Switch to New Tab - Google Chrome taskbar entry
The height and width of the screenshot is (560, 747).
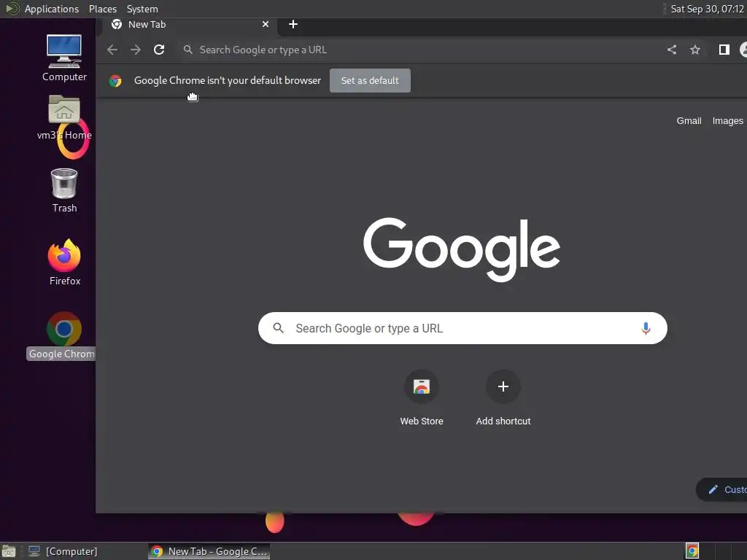point(209,551)
